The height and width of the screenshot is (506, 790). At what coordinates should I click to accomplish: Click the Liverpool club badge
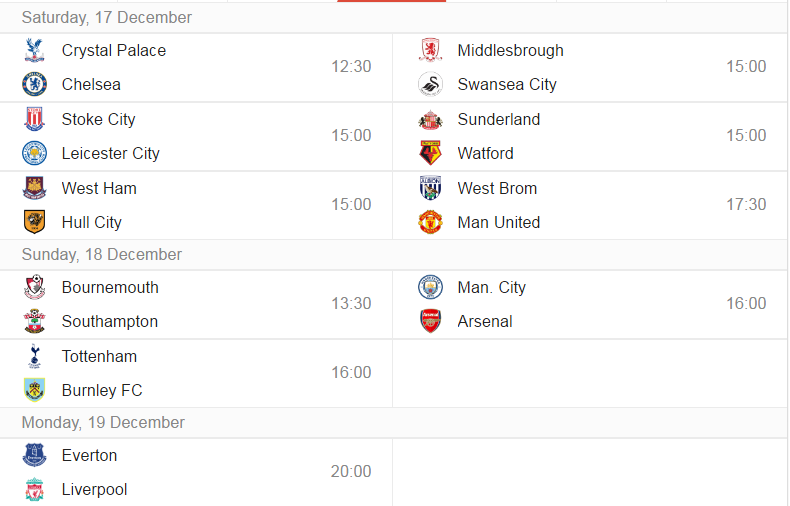[x=34, y=489]
